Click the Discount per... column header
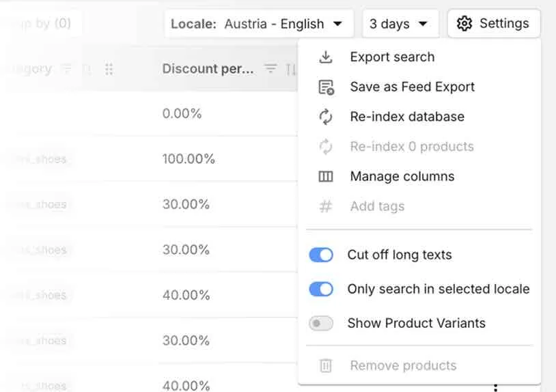556x392 pixels. (x=208, y=69)
